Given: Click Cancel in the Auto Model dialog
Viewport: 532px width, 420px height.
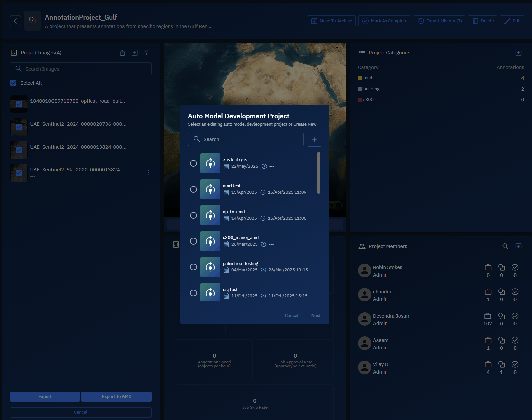Looking at the screenshot, I should coord(291,316).
